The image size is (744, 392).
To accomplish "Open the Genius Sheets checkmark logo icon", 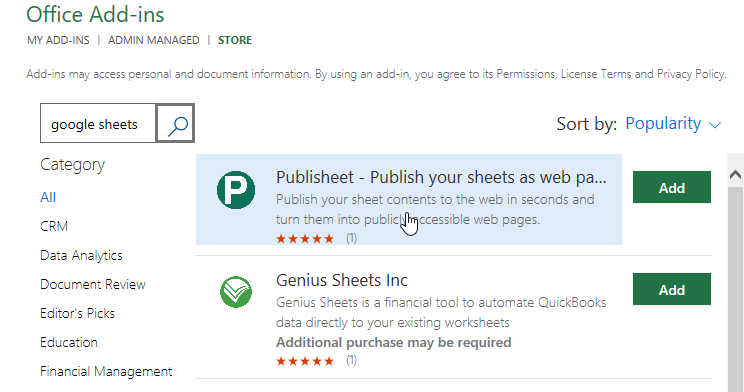I will point(236,292).
